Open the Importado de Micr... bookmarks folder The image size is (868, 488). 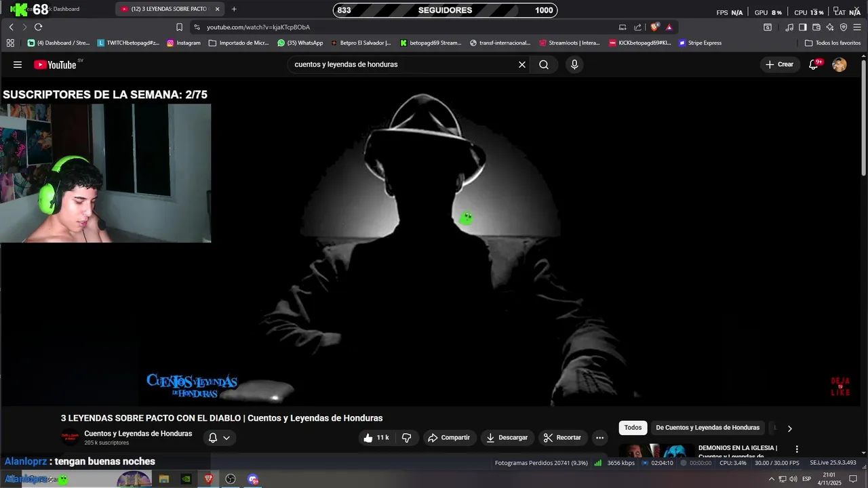pyautogui.click(x=239, y=43)
